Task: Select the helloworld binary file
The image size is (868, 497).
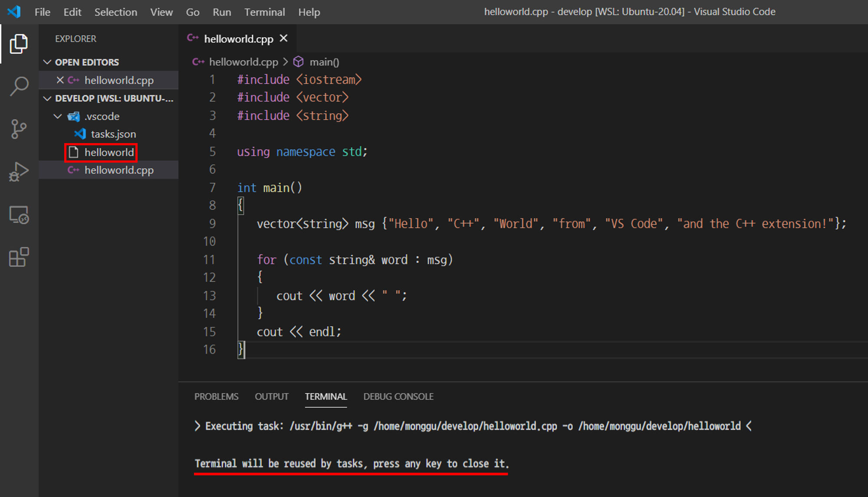Action: click(x=108, y=152)
